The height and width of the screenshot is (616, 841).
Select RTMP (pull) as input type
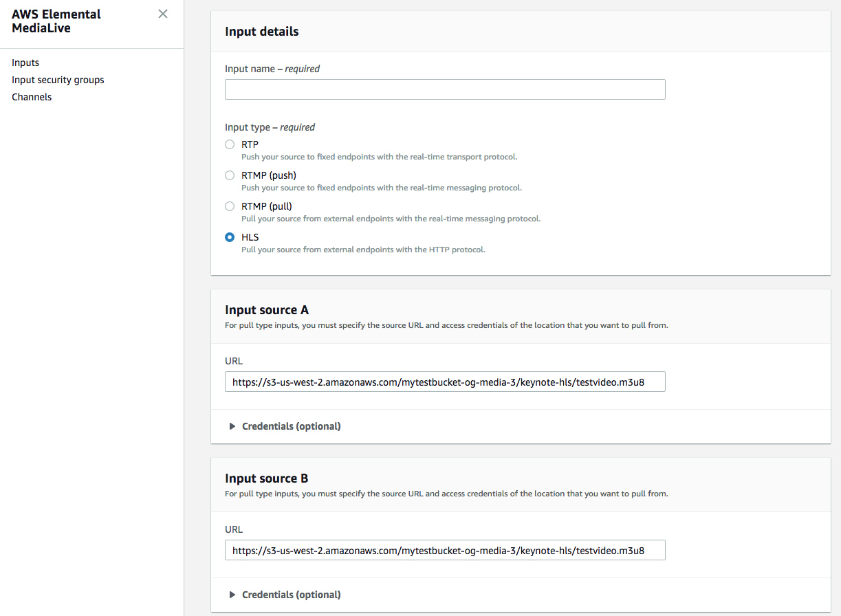point(230,206)
